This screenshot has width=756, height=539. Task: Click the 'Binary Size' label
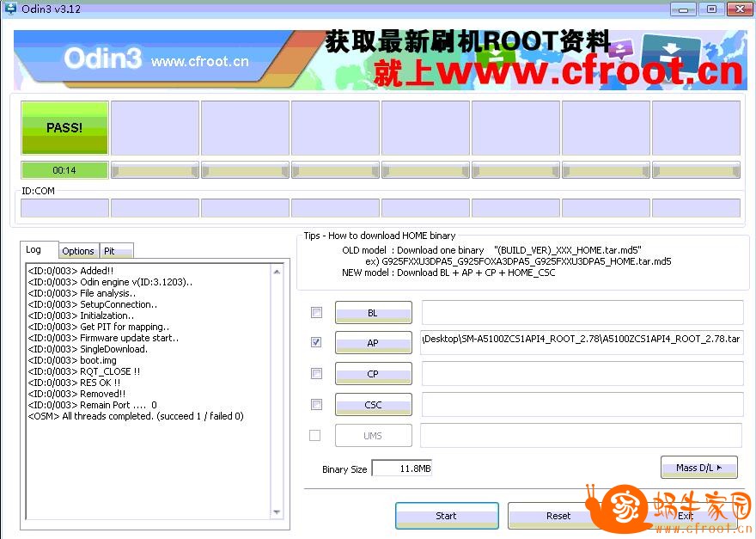pyautogui.click(x=344, y=469)
